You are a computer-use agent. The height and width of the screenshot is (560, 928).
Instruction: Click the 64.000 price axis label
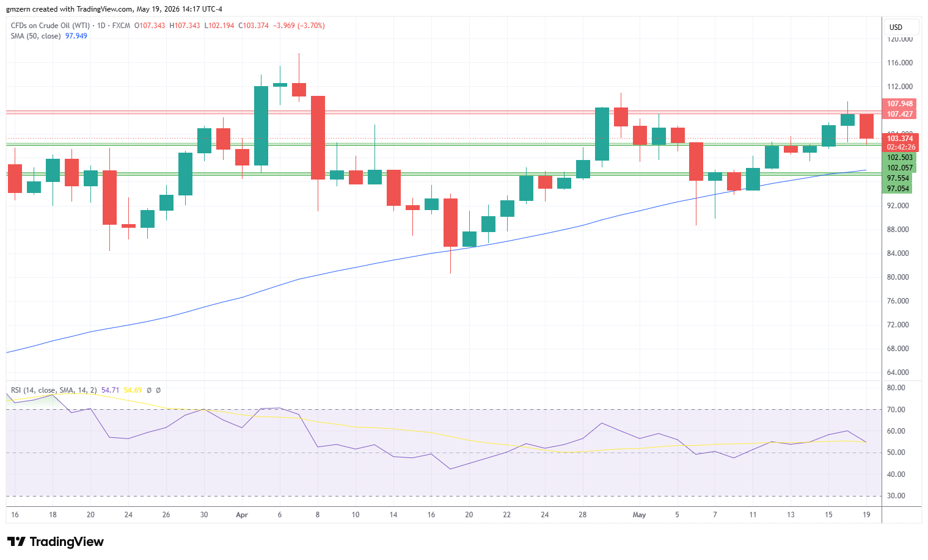click(898, 373)
